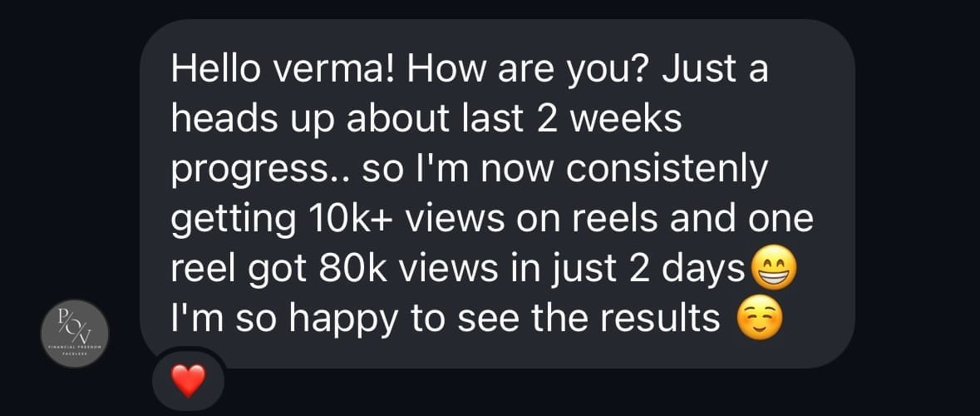This screenshot has width=980, height=416.
Task: Click "I'm so happy" in the last line
Action: (x=270, y=319)
